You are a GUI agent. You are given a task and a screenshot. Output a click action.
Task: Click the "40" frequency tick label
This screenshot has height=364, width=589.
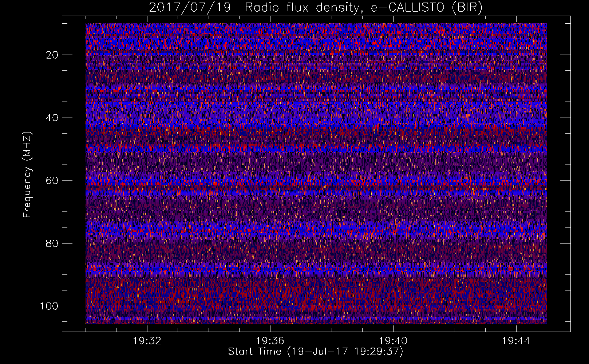point(52,118)
